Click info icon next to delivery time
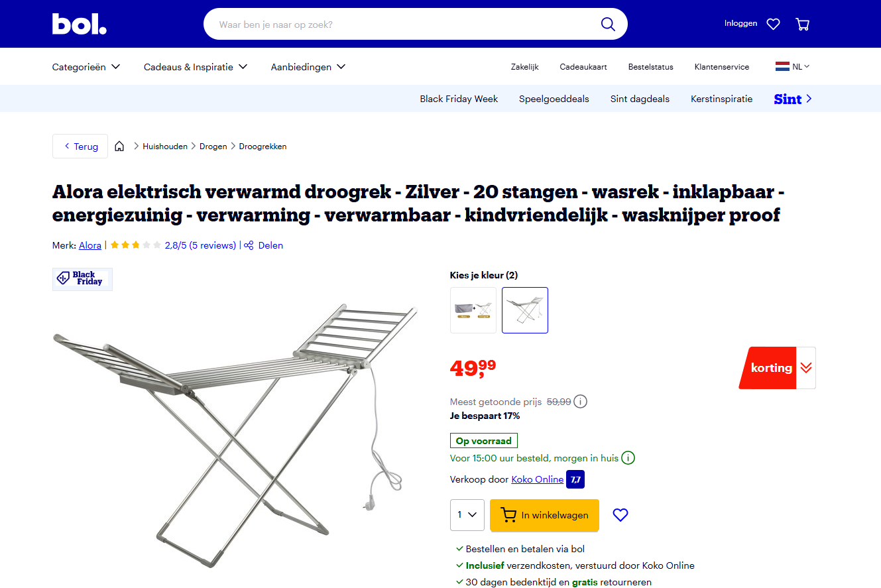The width and height of the screenshot is (881, 588). pos(628,458)
